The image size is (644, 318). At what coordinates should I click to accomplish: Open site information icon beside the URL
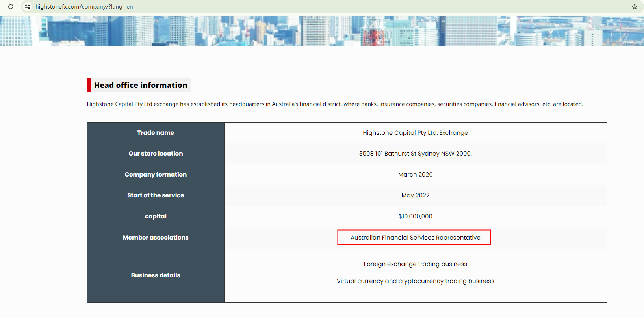point(28,7)
